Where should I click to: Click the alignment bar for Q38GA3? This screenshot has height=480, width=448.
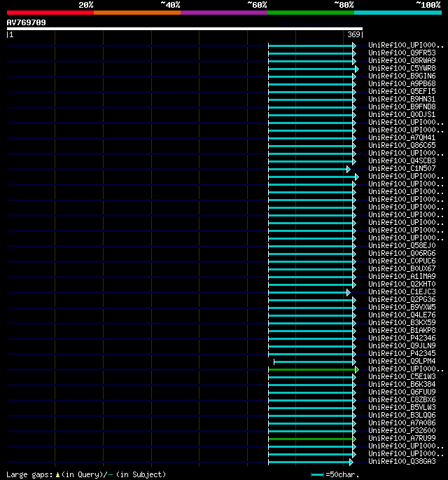pyautogui.click(x=311, y=462)
